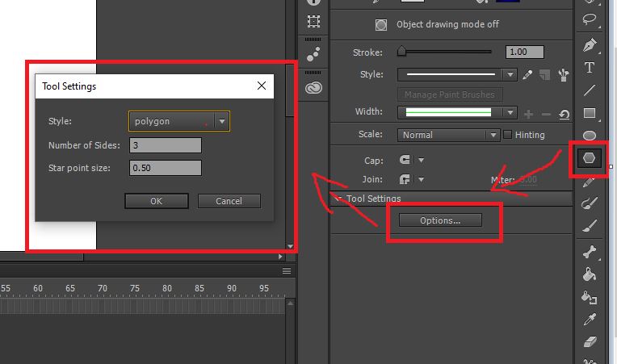Click frame 90 on the timeline ruler
617x364 pixels.
(x=231, y=288)
